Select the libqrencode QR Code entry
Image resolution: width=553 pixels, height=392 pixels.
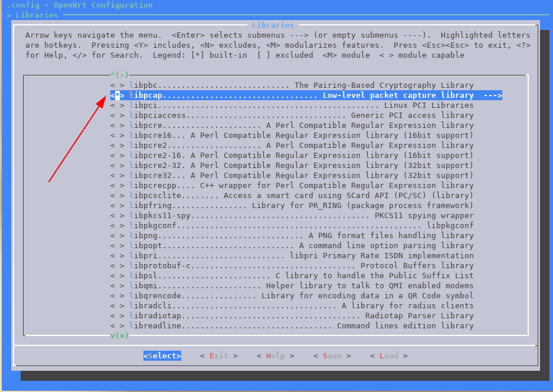[x=301, y=296]
